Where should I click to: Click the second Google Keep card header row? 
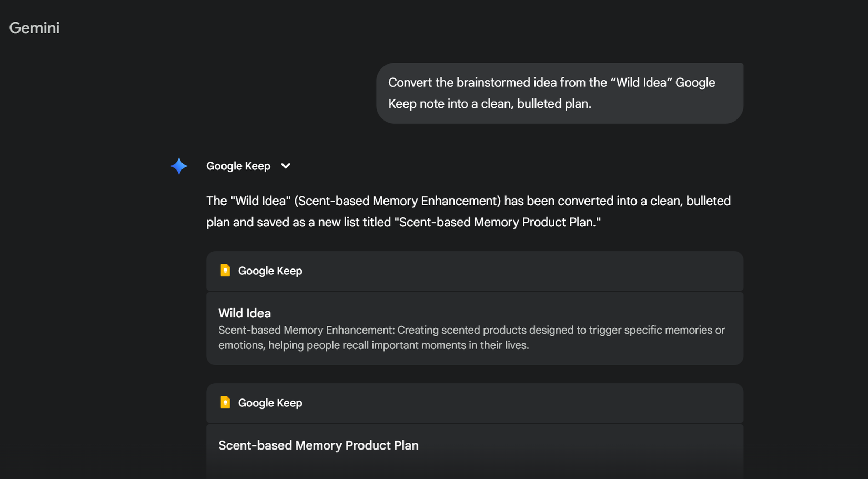coord(473,403)
